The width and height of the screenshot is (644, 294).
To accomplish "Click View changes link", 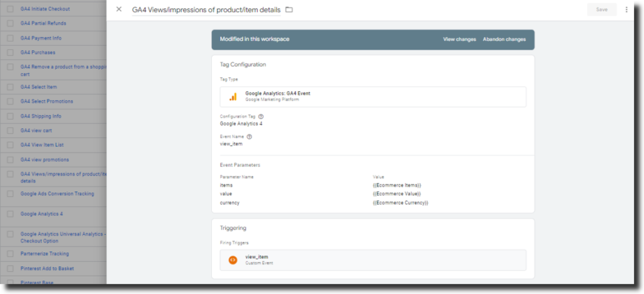I will pos(459,40).
